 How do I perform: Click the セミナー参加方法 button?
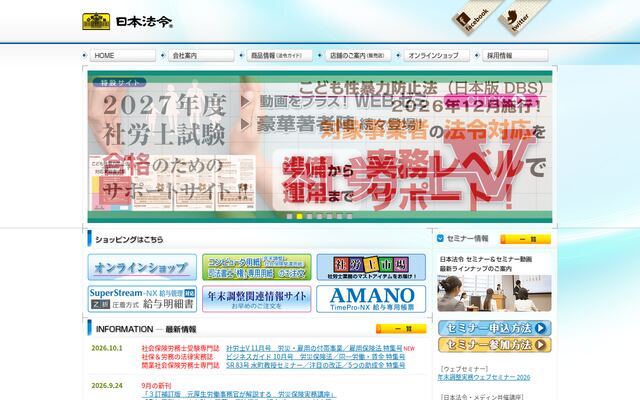point(495,345)
